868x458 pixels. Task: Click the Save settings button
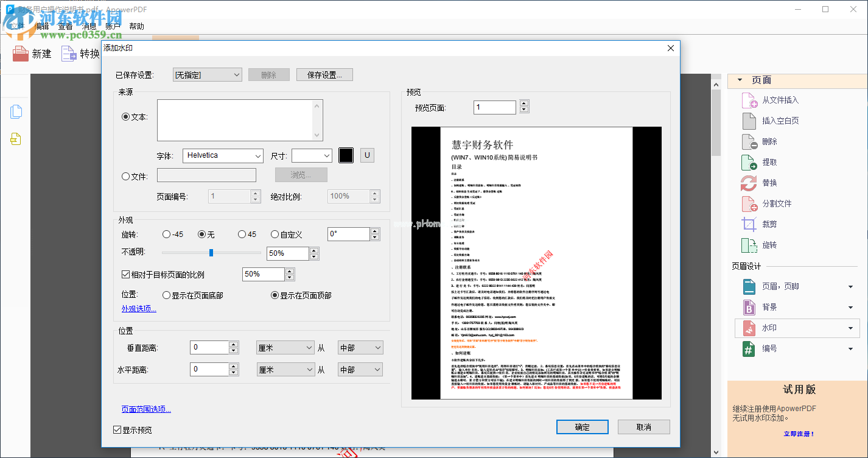pos(324,75)
